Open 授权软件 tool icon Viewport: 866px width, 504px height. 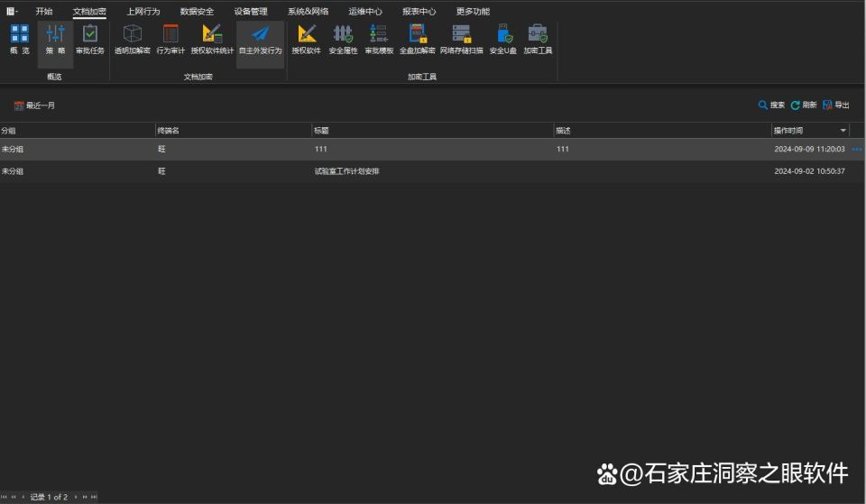tap(307, 39)
